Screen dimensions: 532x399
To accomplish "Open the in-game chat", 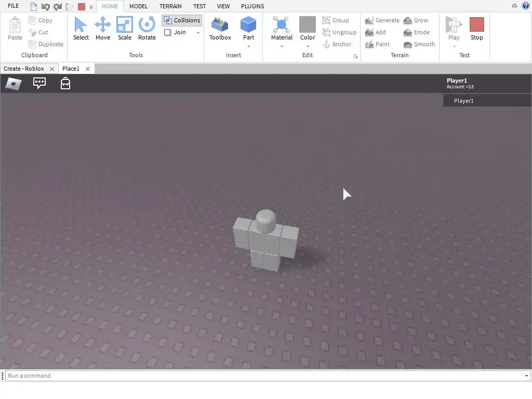I will pos(39,83).
